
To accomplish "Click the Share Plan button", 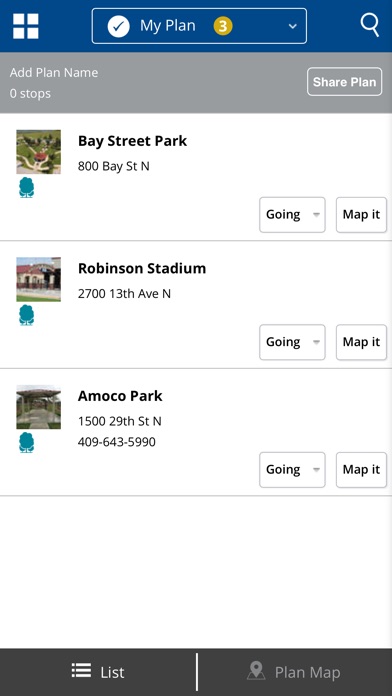I will [x=344, y=82].
